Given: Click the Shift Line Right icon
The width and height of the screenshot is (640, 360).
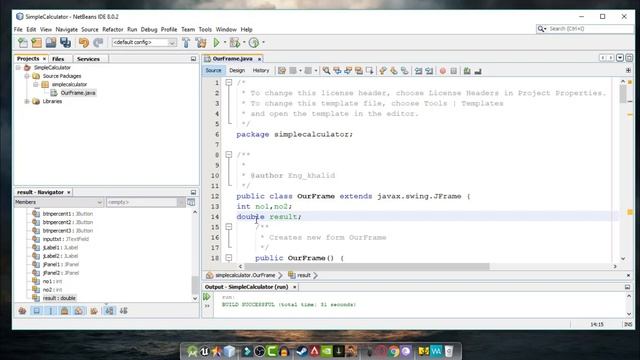Looking at the screenshot, I should 429,71.
